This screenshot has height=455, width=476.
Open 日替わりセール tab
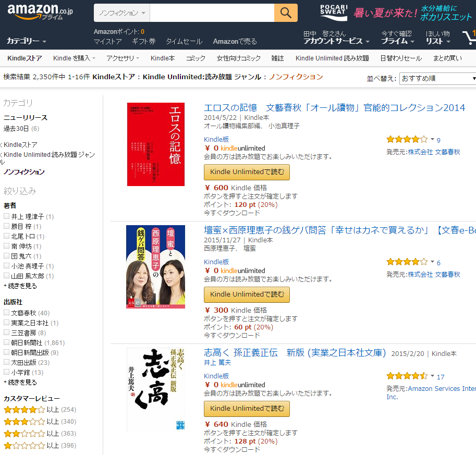[x=401, y=58]
